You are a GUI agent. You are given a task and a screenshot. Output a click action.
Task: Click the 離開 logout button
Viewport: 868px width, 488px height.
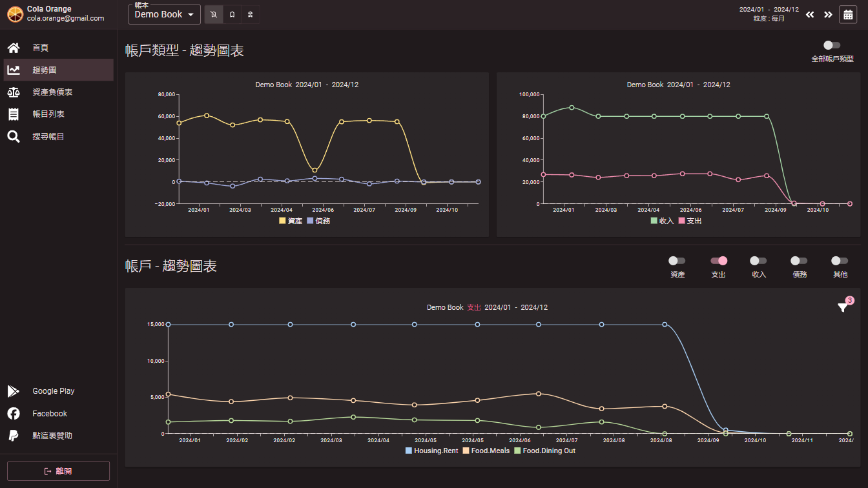click(x=58, y=471)
